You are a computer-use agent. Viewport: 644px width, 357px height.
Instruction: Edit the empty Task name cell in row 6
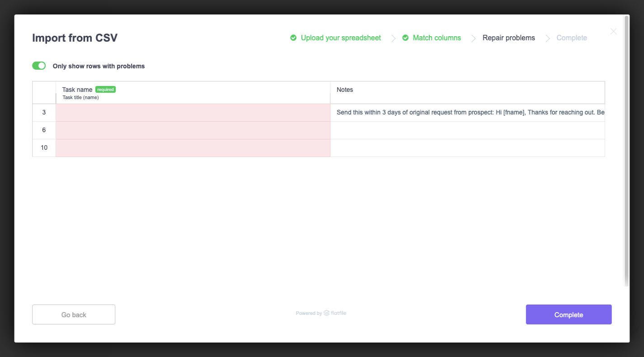pos(193,130)
